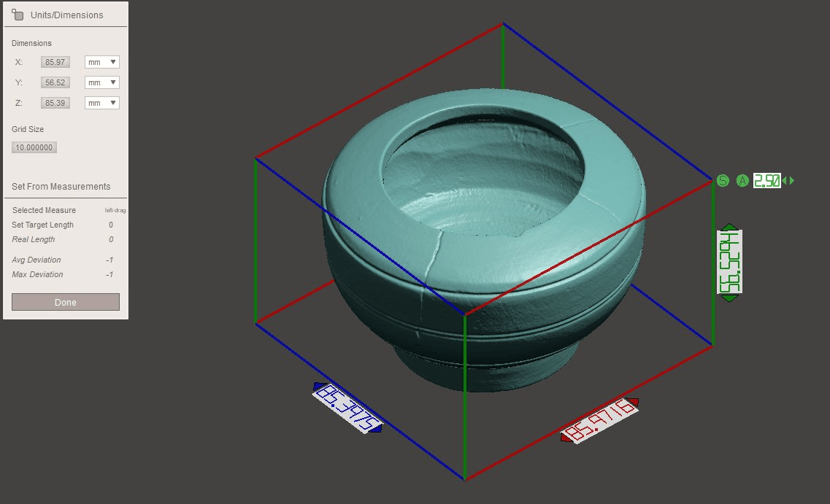Click the blue arrow below the 85.3975 label
This screenshot has width=830, height=504.
(x=376, y=430)
